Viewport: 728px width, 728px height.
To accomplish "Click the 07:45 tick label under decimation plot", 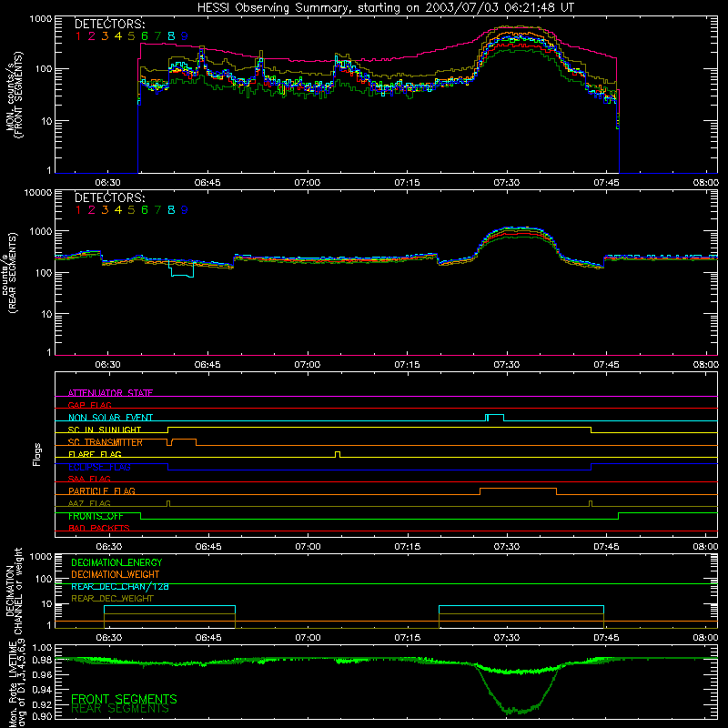I will [606, 638].
